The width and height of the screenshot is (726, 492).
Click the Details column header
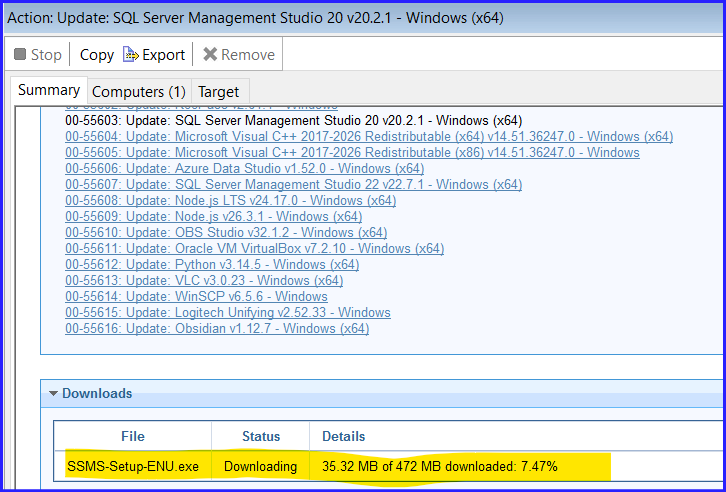pyautogui.click(x=344, y=436)
